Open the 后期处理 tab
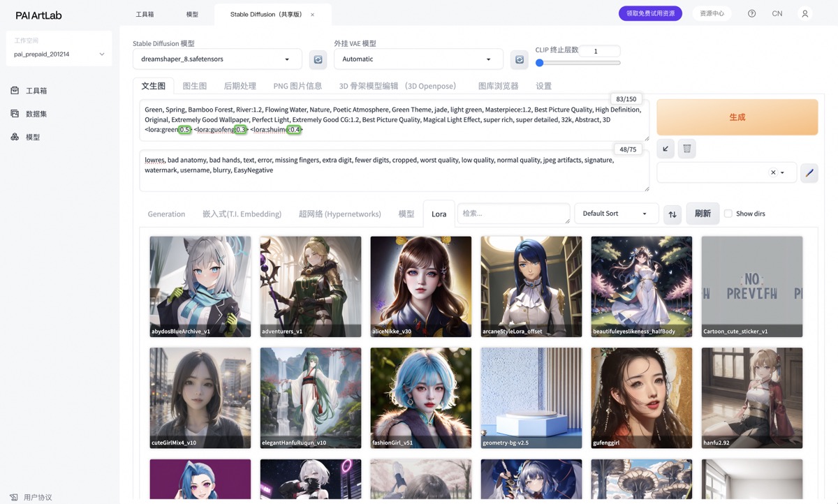The width and height of the screenshot is (838, 504). pos(240,86)
